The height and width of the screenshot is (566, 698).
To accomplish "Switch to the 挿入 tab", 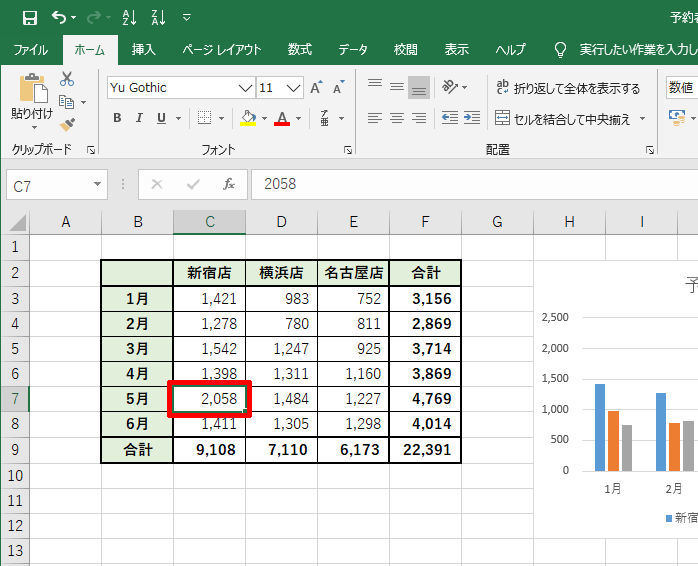I will (x=143, y=49).
